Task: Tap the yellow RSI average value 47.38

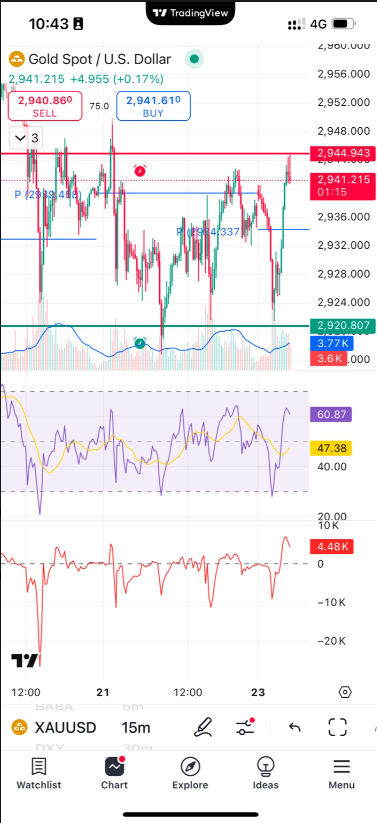Action: click(331, 448)
